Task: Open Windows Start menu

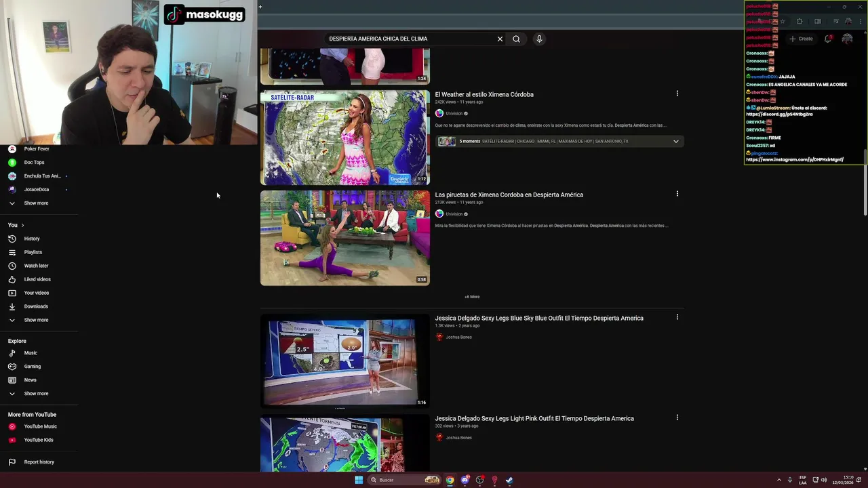Action: pyautogui.click(x=359, y=480)
